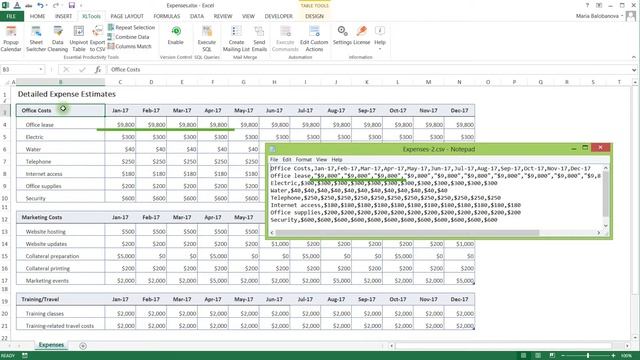
Task: Click the formula bar input showing Office Costs
Action: 369,70
